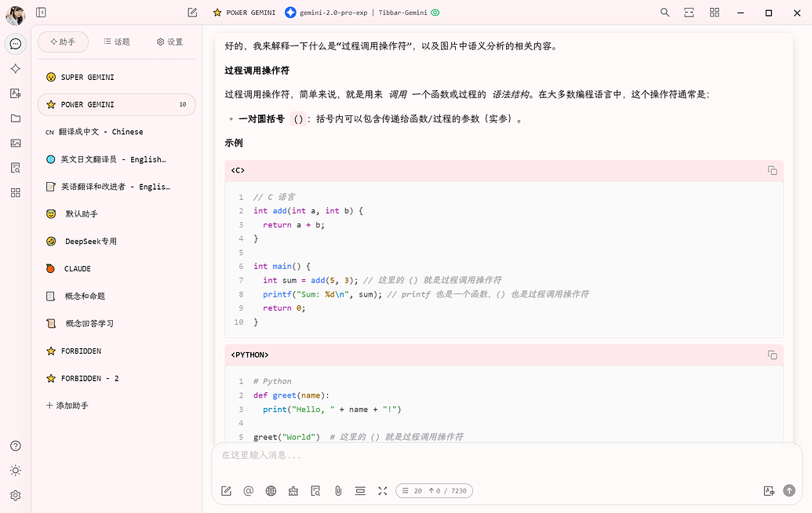Select the 概念回答学习 assistant
This screenshot has height=513, width=812.
(x=117, y=323)
